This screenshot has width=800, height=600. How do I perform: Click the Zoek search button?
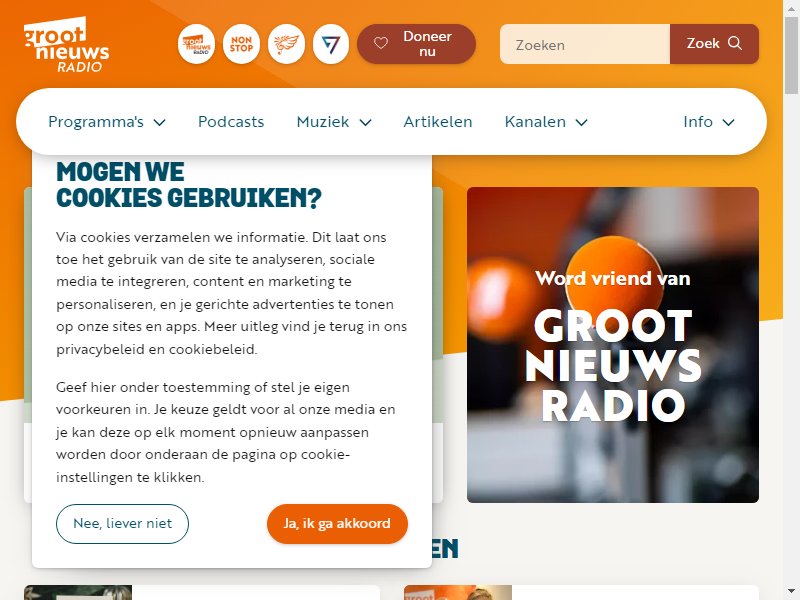point(714,44)
